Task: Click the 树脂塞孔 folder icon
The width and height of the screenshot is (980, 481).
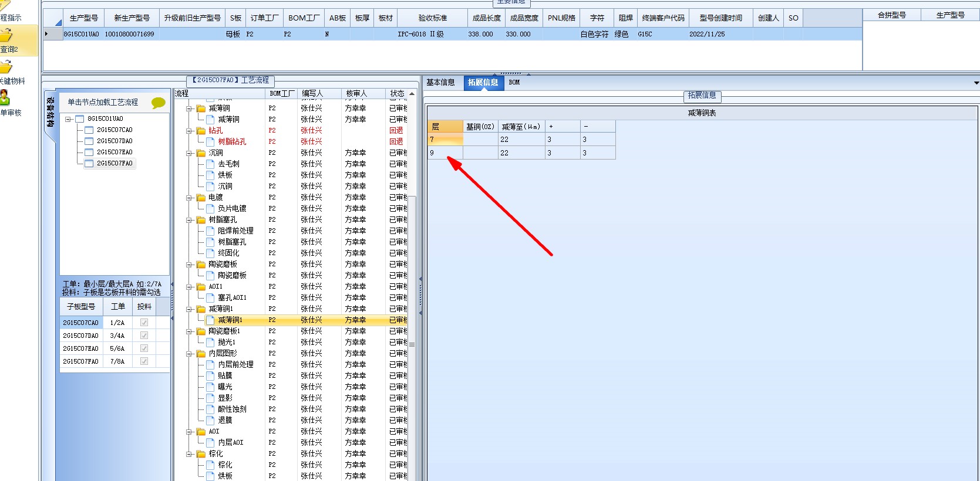Action: 201,219
